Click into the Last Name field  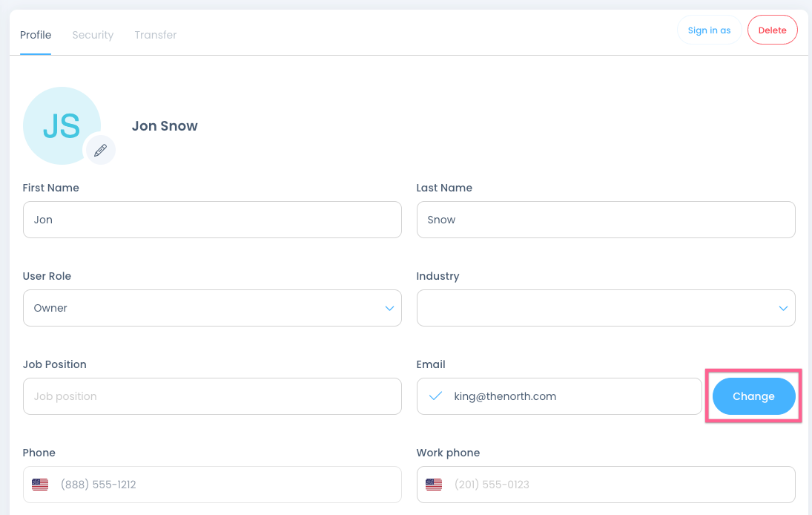(606, 220)
